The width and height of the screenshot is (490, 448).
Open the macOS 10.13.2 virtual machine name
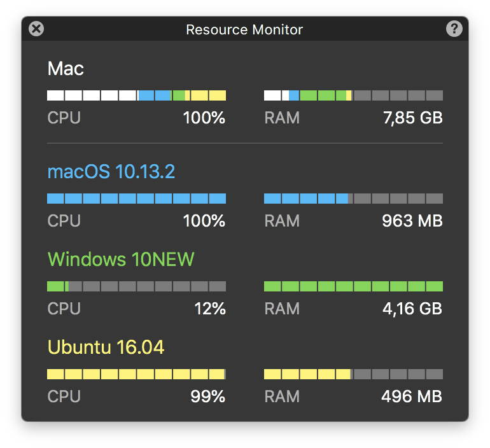[x=111, y=172]
